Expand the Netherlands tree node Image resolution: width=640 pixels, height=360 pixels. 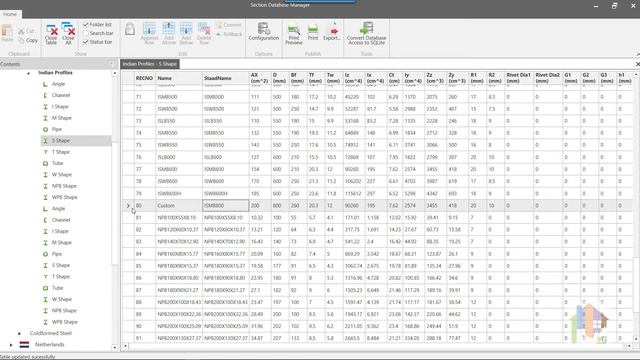click(11, 345)
